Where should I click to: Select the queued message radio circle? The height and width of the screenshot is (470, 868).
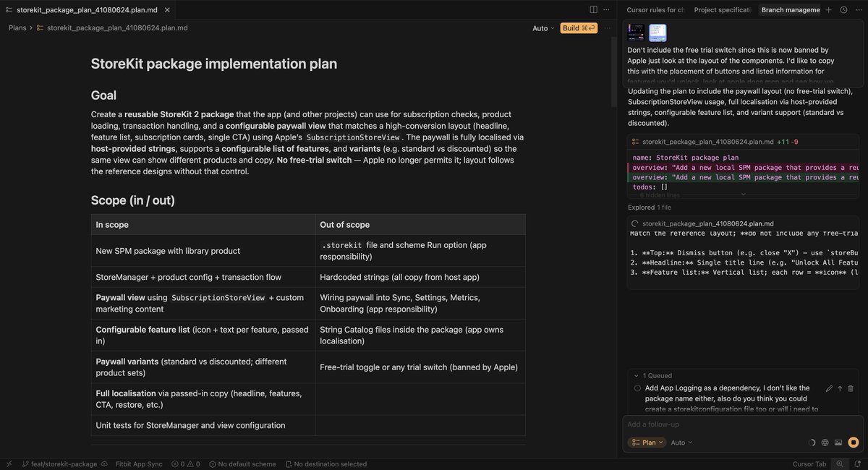pyautogui.click(x=637, y=388)
